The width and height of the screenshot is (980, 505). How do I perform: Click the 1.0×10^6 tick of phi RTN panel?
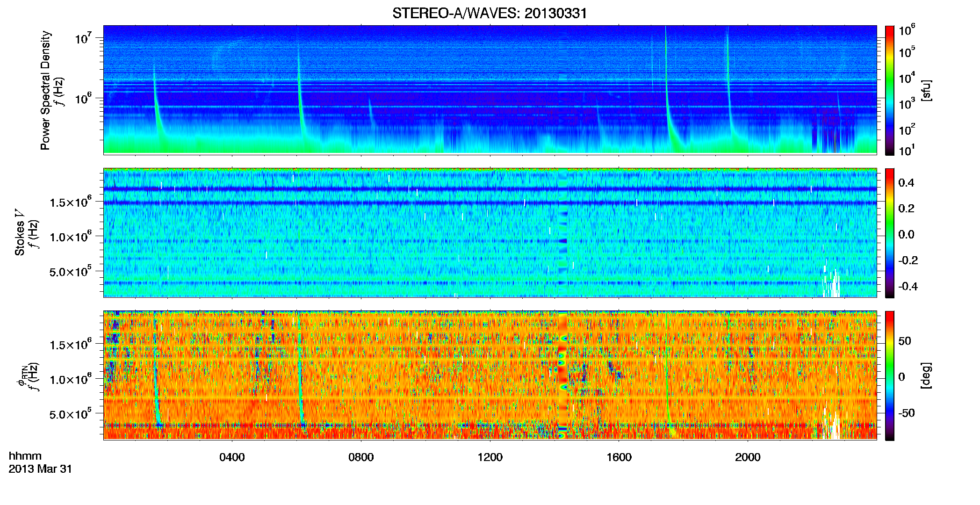(x=71, y=379)
